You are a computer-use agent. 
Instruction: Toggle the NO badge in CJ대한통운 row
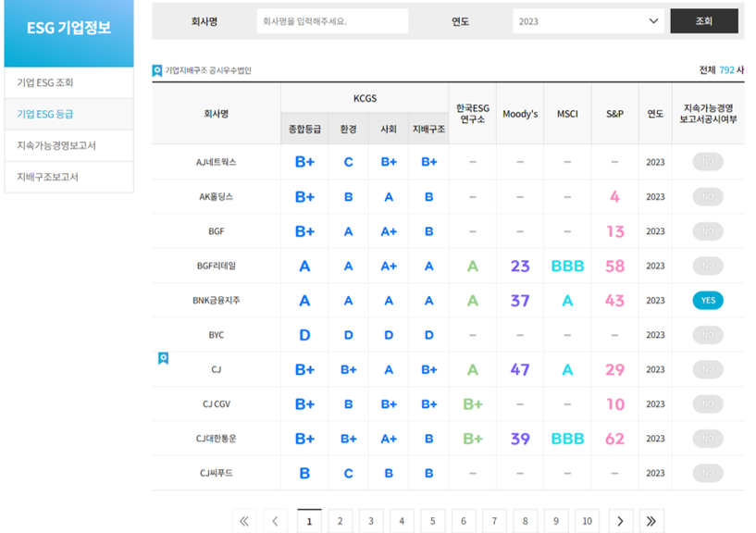point(708,439)
